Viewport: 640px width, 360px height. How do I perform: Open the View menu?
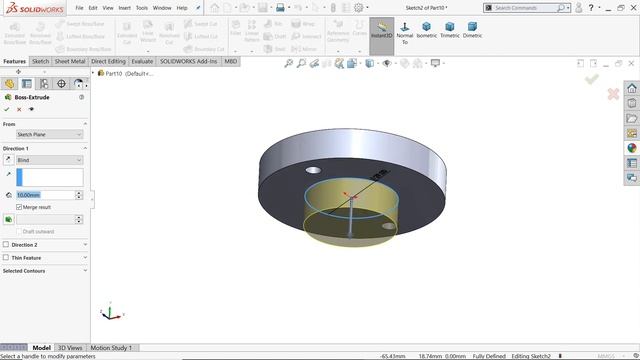pos(108,8)
